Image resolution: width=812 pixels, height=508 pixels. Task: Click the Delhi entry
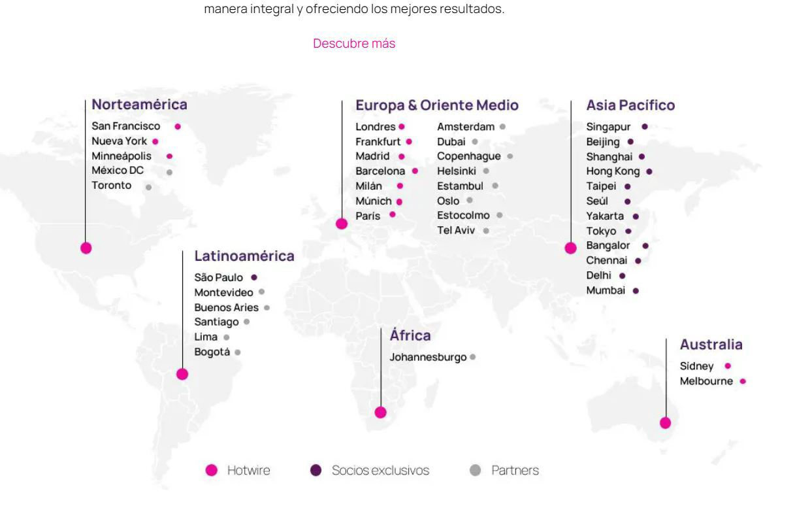[x=599, y=275]
